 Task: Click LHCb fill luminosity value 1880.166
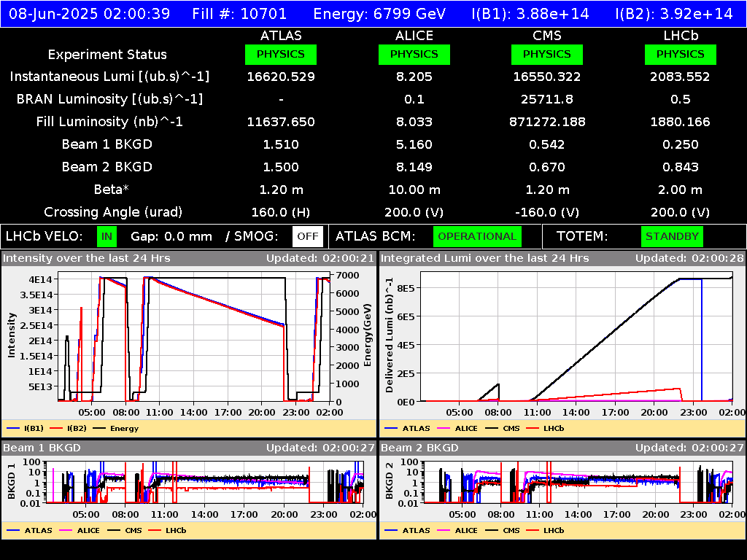(681, 122)
